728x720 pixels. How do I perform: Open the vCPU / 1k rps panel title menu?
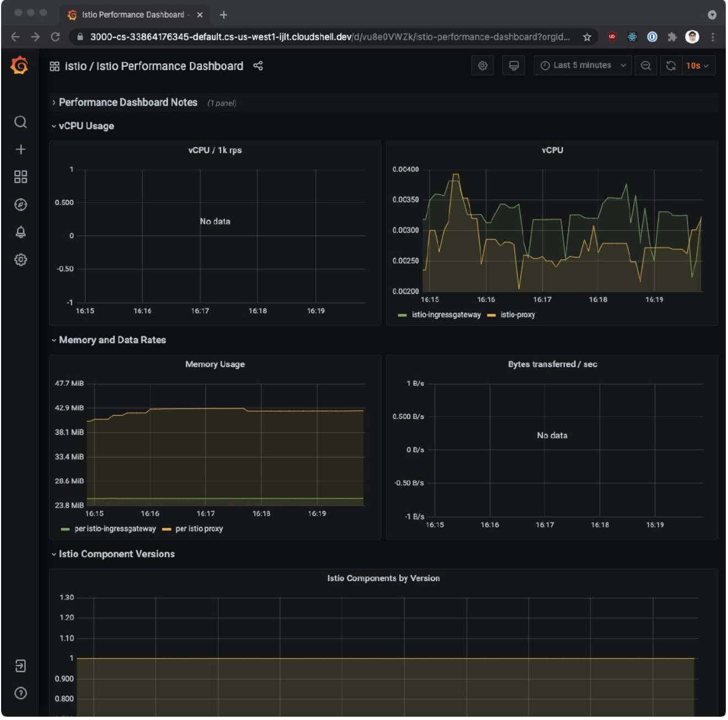(x=215, y=150)
